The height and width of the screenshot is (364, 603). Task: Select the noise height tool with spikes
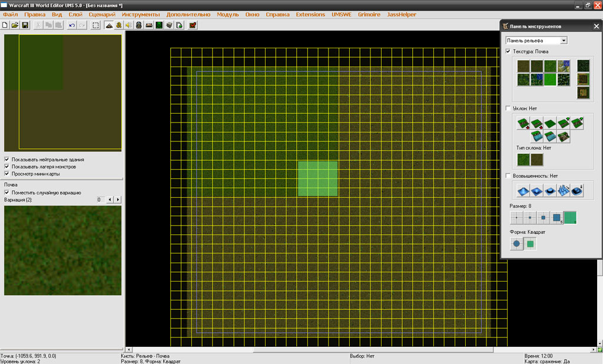point(564,190)
